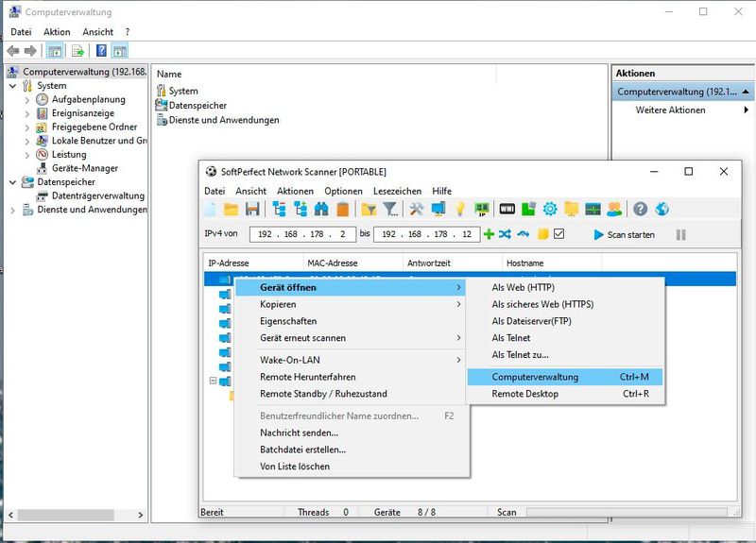Screen dimensions: 756x543
Task: Open the folder icon in Network Scanner toolbar
Action: [x=231, y=209]
